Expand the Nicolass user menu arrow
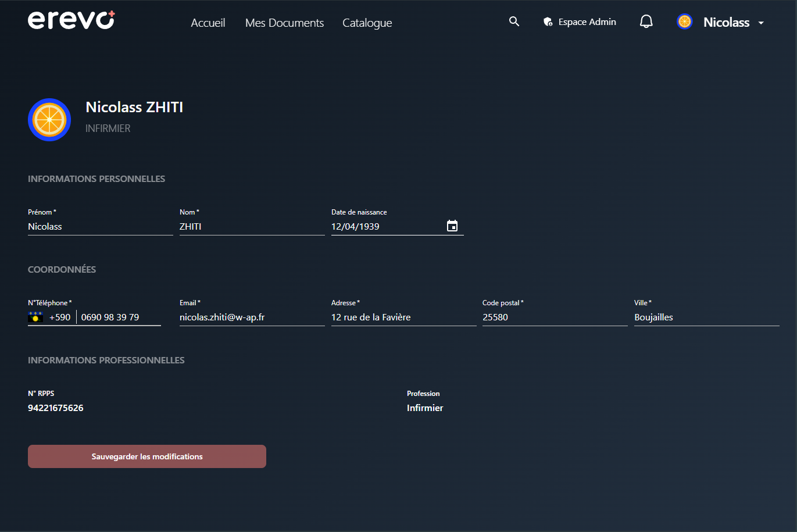The image size is (797, 532). coord(761,23)
